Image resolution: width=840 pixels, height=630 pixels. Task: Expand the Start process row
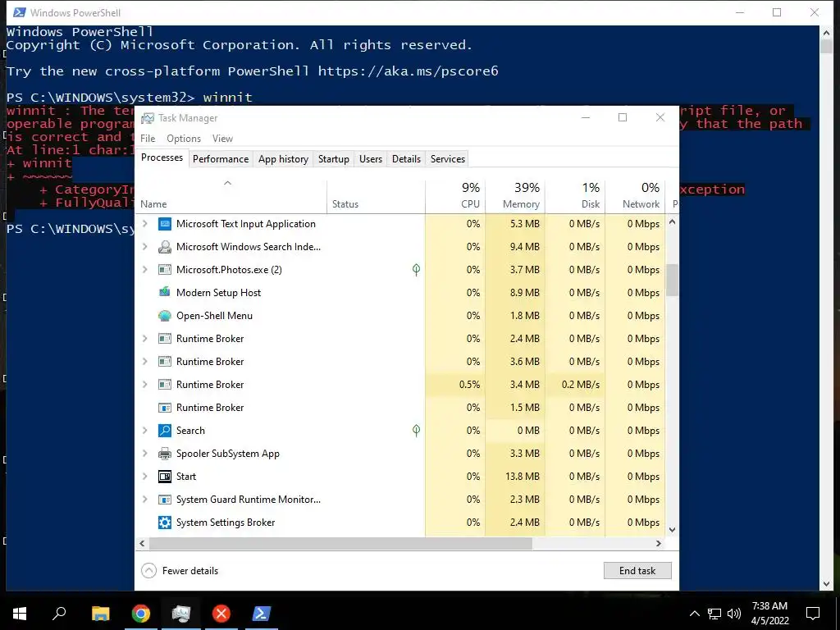coord(144,477)
